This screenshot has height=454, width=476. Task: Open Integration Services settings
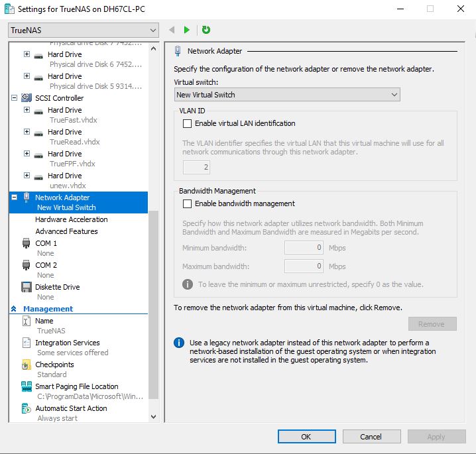point(67,343)
